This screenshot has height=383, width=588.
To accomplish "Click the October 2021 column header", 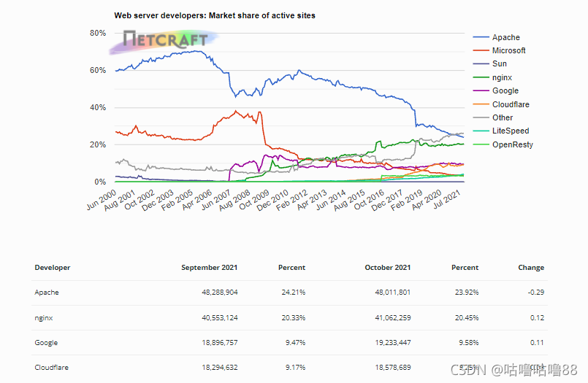I will pyautogui.click(x=388, y=267).
